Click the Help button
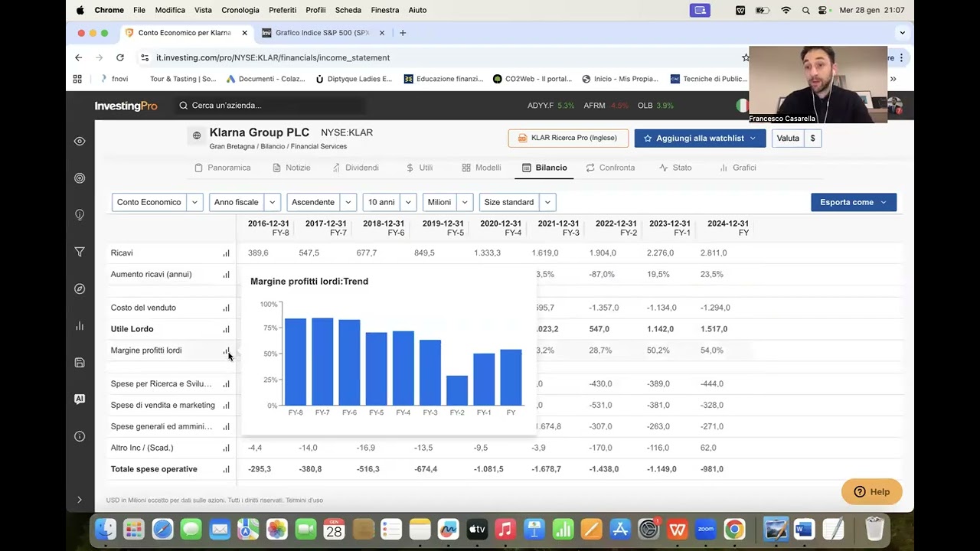This screenshot has height=551, width=980. 871,492
